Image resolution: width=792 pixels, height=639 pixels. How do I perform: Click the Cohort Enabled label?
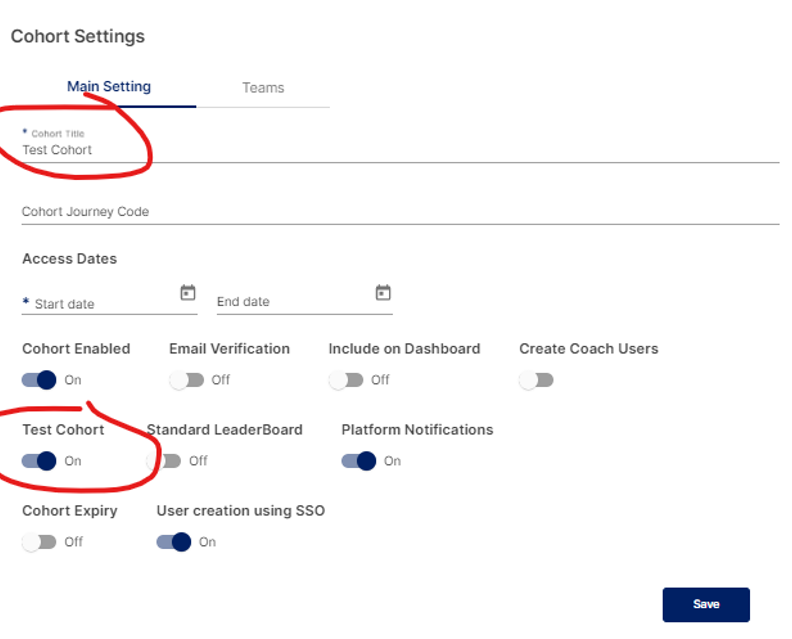[76, 349]
